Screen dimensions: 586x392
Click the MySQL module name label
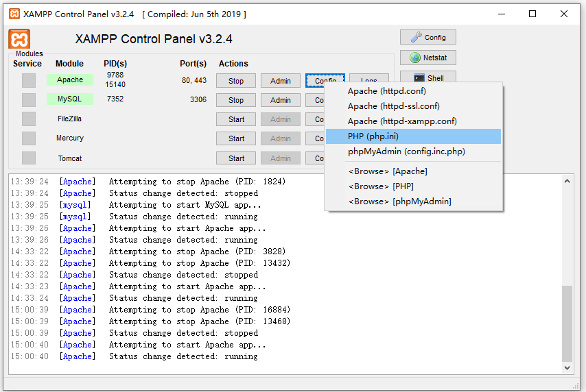click(x=70, y=99)
